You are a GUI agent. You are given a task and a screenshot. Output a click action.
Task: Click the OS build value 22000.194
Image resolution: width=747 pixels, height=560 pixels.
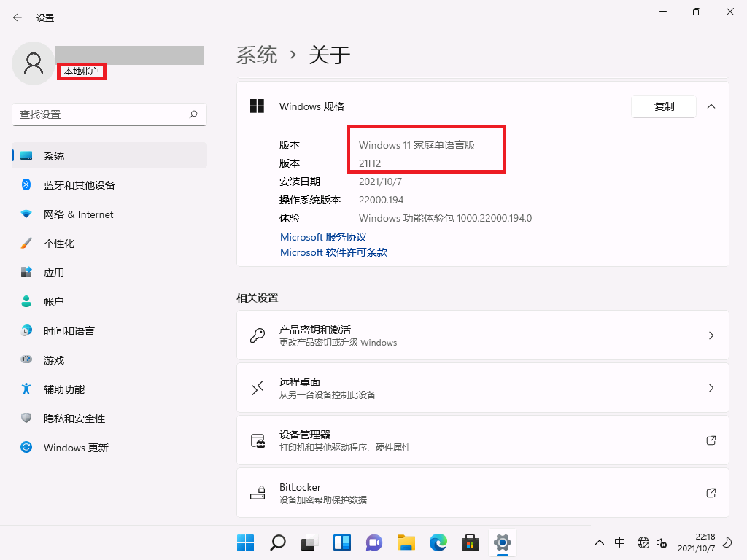381,200
